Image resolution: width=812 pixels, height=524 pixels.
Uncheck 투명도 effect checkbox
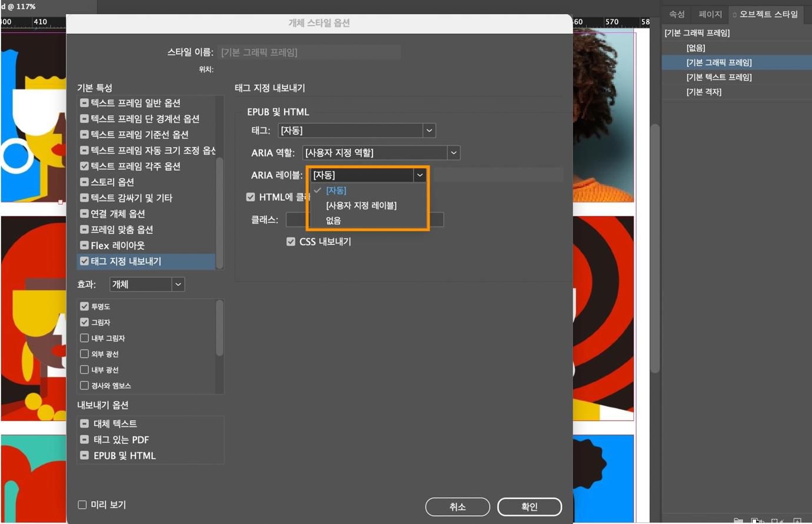tap(84, 306)
